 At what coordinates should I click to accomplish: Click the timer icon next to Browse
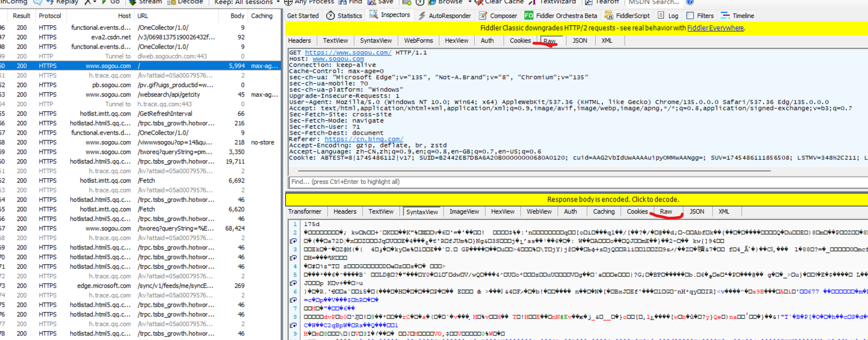[x=420, y=2]
